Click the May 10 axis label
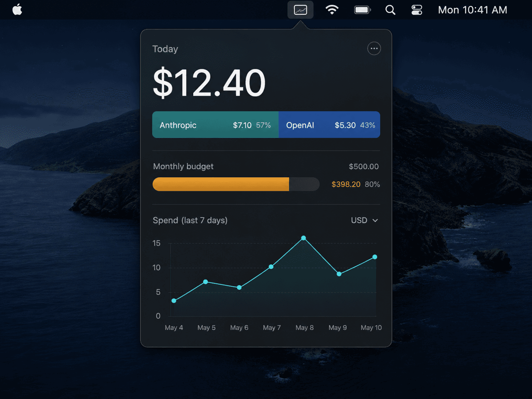Viewport: 532px width, 399px height. (x=371, y=328)
